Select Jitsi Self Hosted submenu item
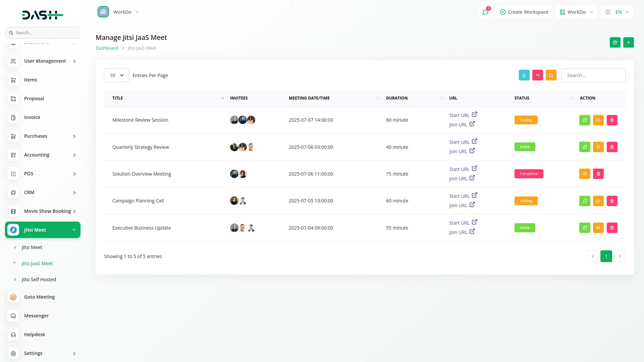Screen dimensions: 644x362 click(x=39, y=280)
